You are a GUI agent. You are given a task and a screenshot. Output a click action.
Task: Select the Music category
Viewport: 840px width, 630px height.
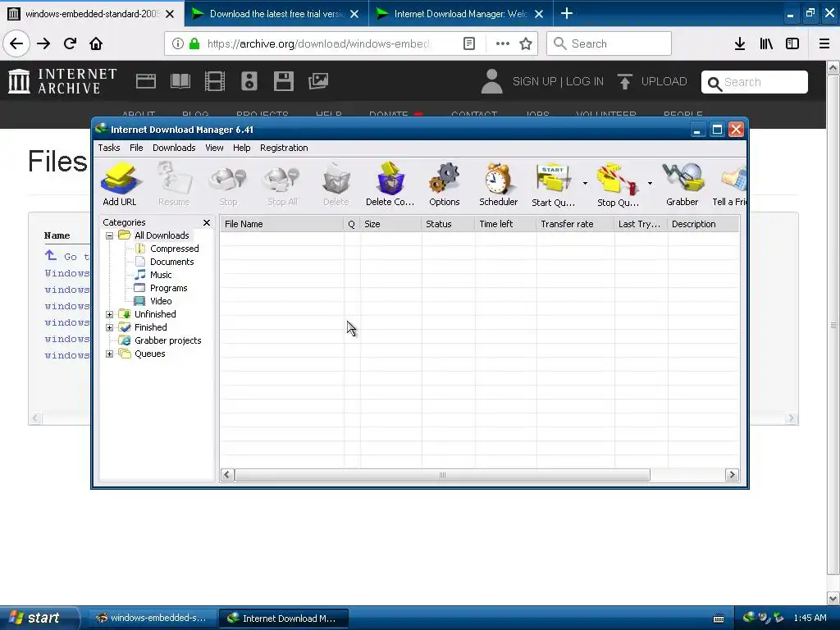[161, 275]
